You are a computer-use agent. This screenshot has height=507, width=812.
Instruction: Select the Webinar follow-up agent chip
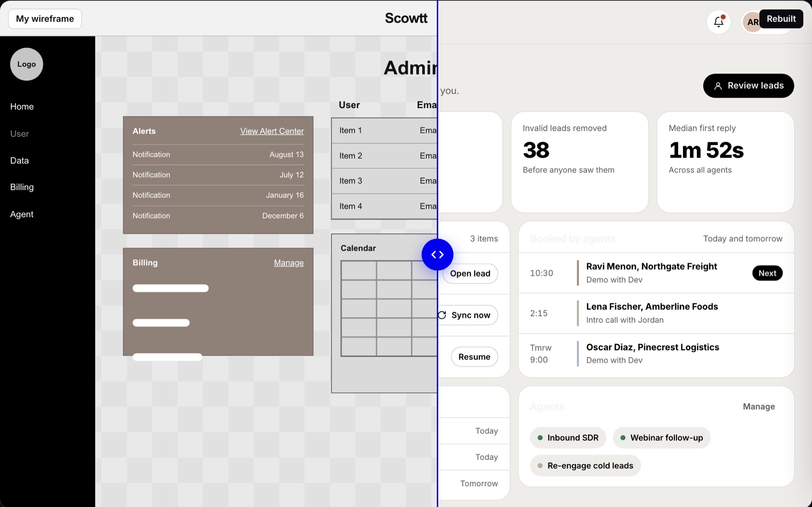point(662,438)
